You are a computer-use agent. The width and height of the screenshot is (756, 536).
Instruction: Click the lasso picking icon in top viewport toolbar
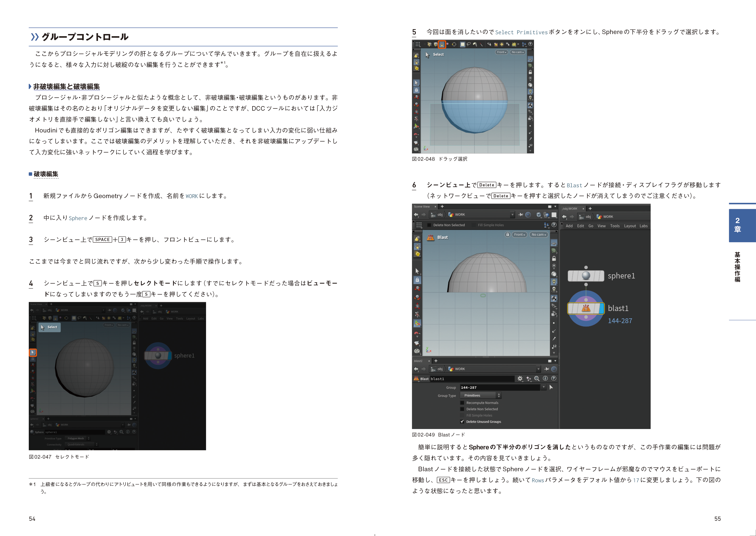pyautogui.click(x=469, y=44)
